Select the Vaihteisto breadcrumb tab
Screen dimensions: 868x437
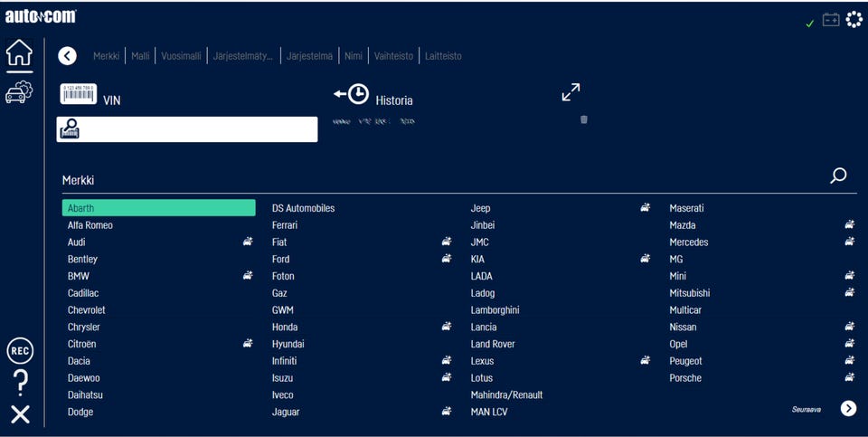tap(393, 56)
